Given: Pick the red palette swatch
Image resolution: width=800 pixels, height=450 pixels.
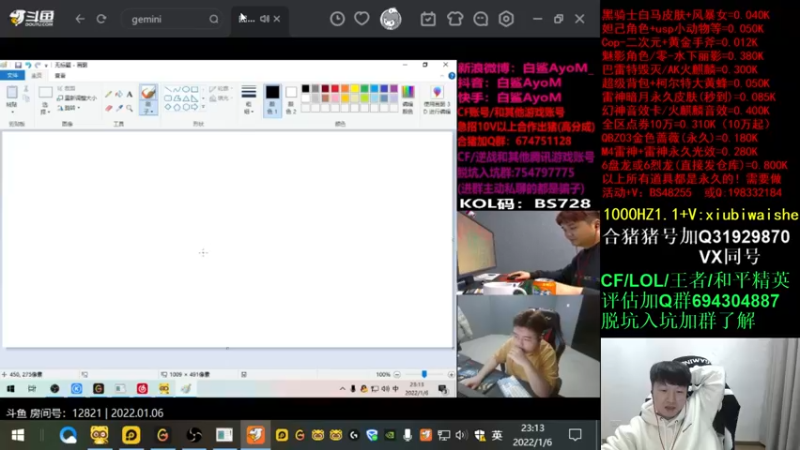Looking at the screenshot, I should click(335, 89).
